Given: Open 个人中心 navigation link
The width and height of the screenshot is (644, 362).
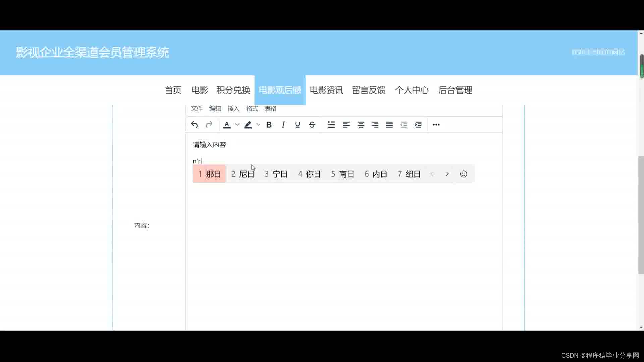Looking at the screenshot, I should tap(412, 90).
